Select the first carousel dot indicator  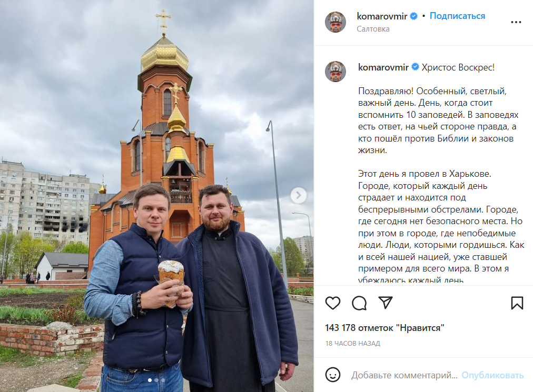pyautogui.click(x=150, y=380)
